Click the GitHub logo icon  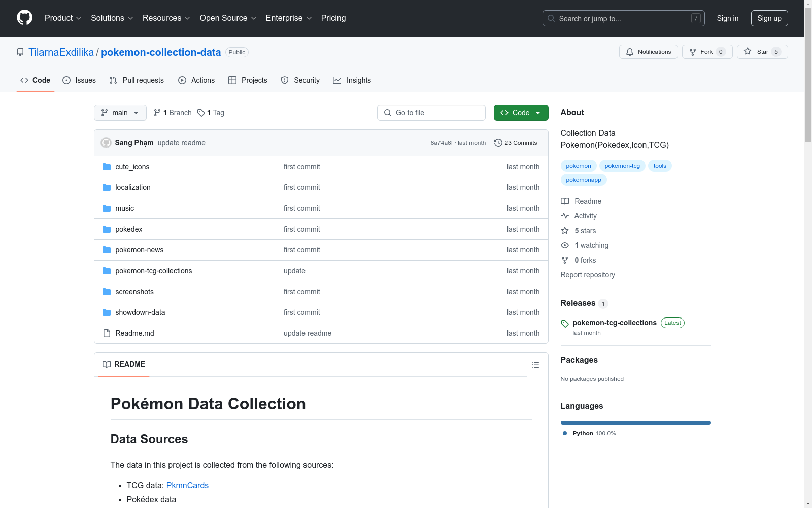[x=24, y=18]
